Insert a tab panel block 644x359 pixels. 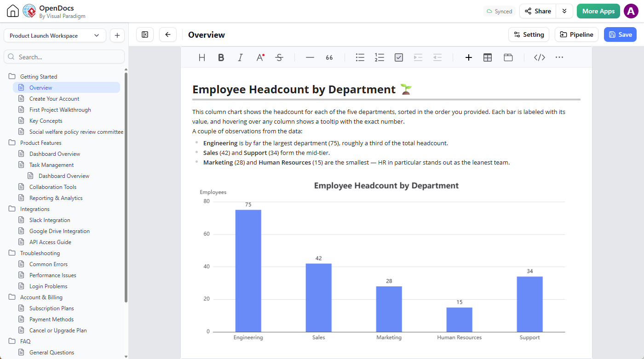coord(508,57)
